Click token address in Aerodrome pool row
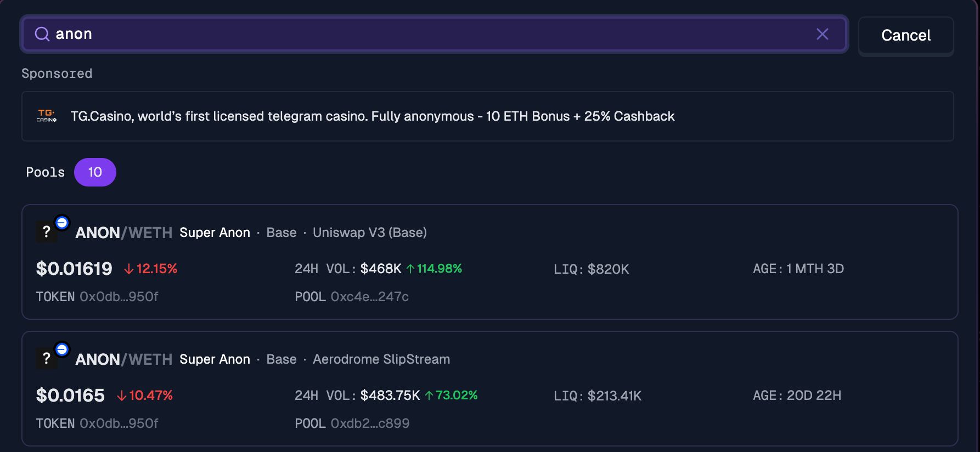This screenshot has width=980, height=452. (119, 423)
